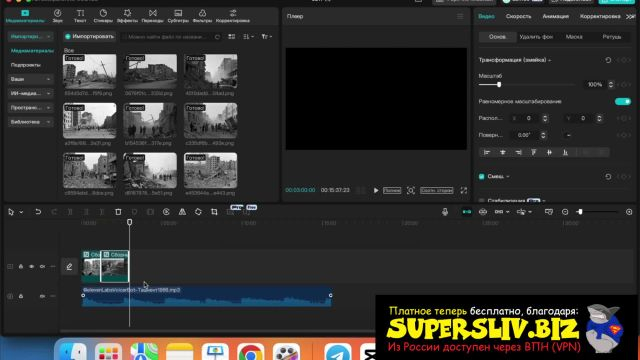Hide video track with eye icon

pyautogui.click(x=31, y=267)
